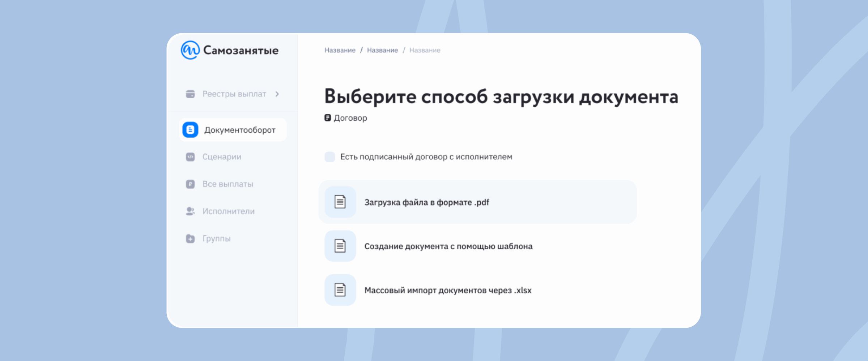Expand the Реестры выплат chevron arrow
The image size is (868, 361).
tap(277, 94)
